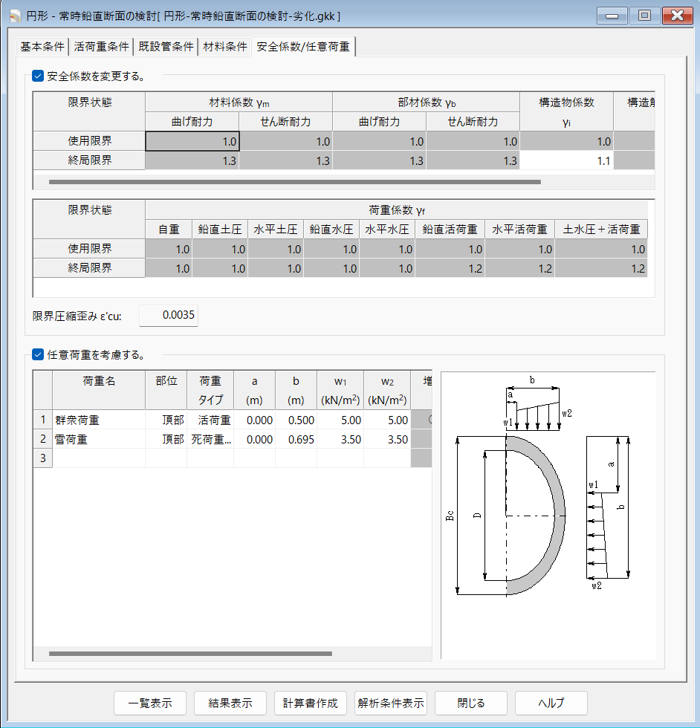Uncheck the 任意荷重を考慮する checkbox
The image size is (700, 728).
(x=38, y=355)
